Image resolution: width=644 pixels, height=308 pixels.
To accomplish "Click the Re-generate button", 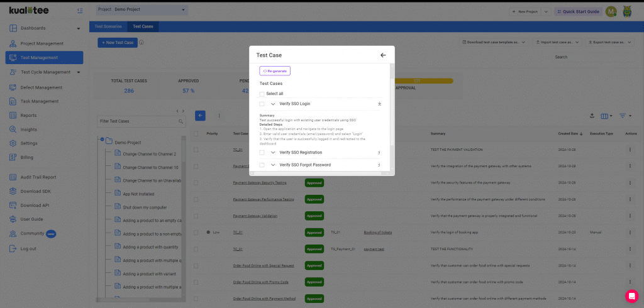I will click(x=275, y=71).
